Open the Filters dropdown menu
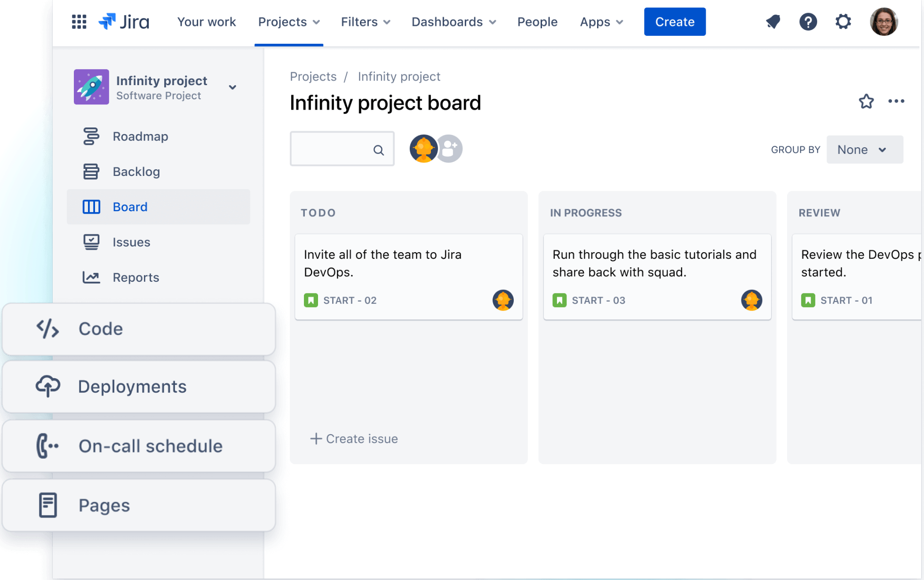This screenshot has width=924, height=580. [x=366, y=22]
